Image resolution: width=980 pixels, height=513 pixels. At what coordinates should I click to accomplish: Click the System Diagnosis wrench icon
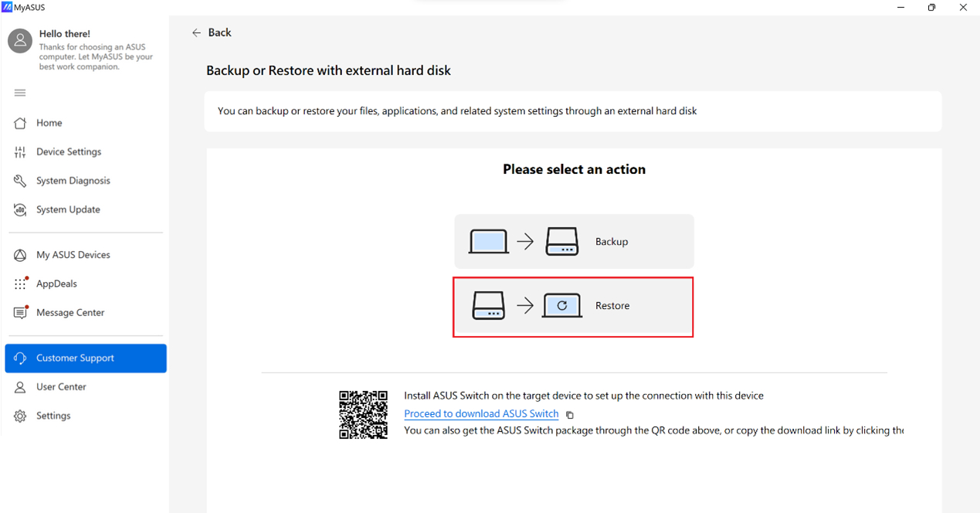[x=21, y=181]
